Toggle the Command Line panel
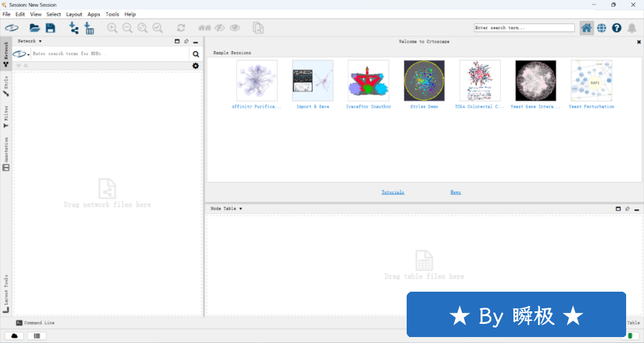This screenshot has height=343, width=644. (x=36, y=323)
